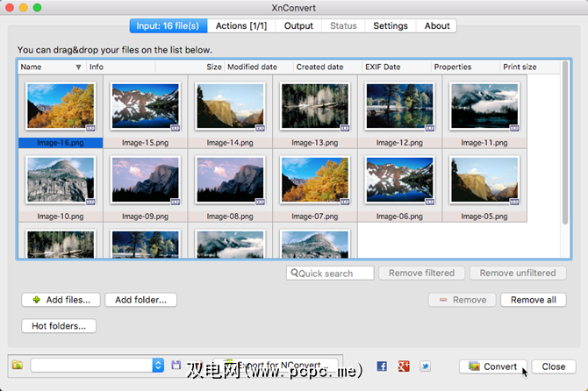Click the Add files... button
Screen dimensions: 588x391
click(61, 300)
